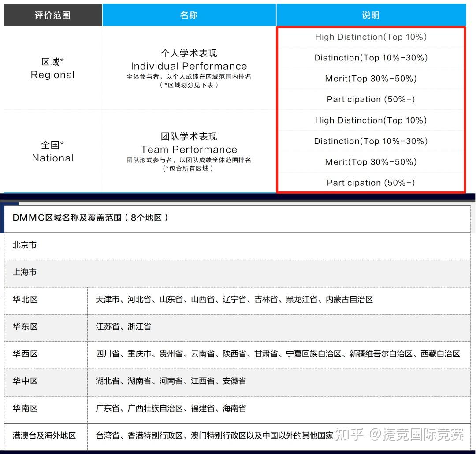
Task: Select the 区域 Regional cell
Action: (x=52, y=68)
